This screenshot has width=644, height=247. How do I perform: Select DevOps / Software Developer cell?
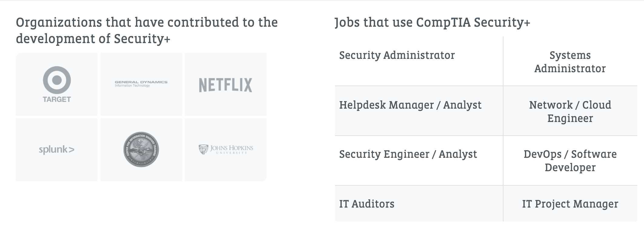570,161
